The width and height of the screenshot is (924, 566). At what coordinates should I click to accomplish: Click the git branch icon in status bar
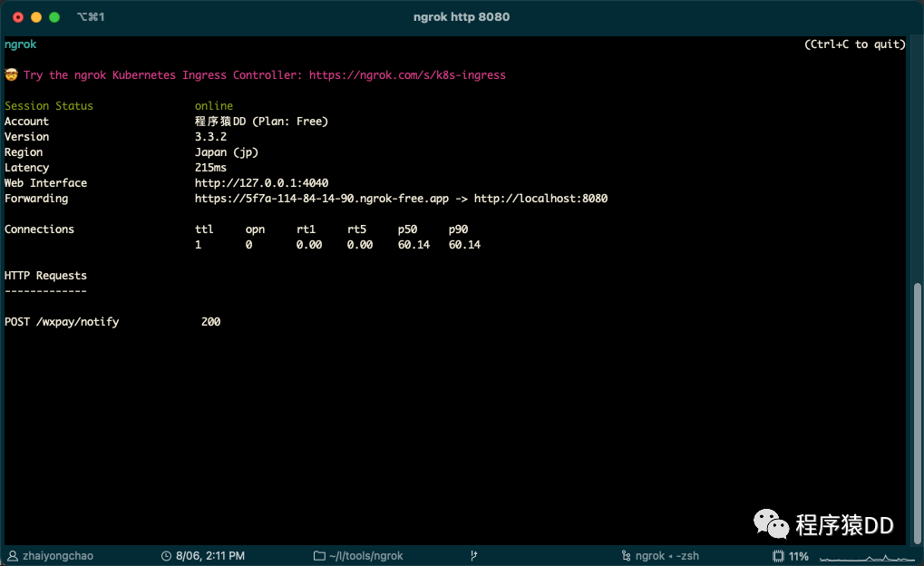[x=473, y=556]
